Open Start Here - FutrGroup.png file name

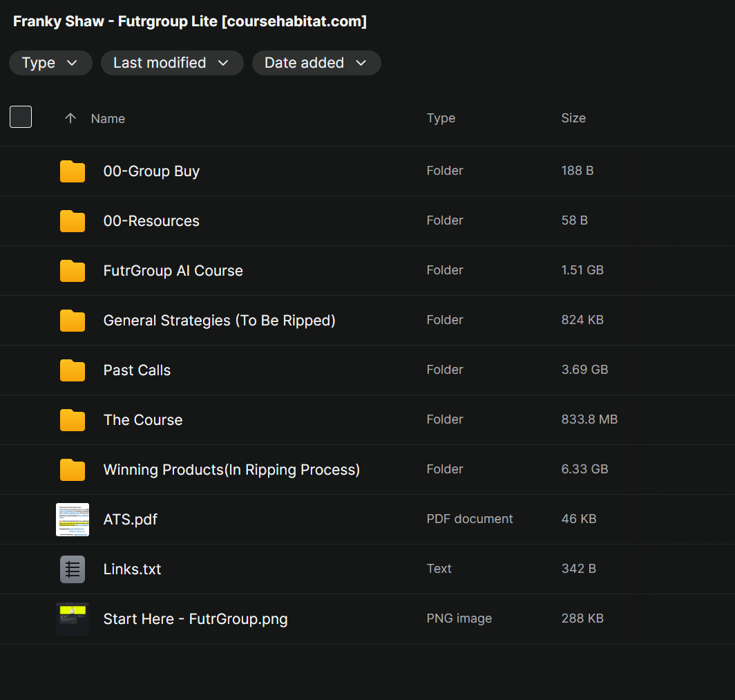point(195,619)
